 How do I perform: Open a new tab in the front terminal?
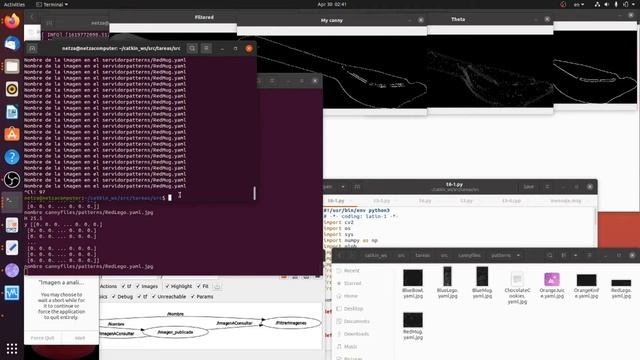click(32, 48)
